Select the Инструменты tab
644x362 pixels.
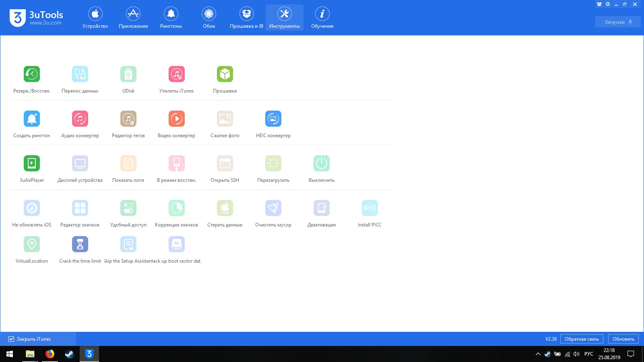(x=285, y=18)
